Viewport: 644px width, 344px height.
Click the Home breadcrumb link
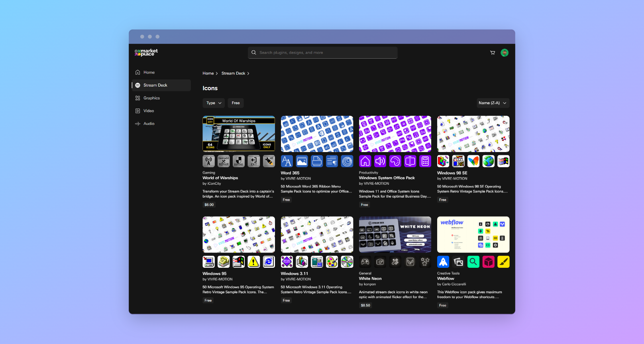click(208, 73)
